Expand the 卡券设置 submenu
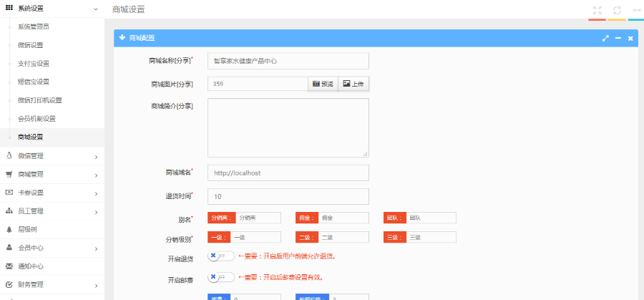644x300 pixels. 96,193
